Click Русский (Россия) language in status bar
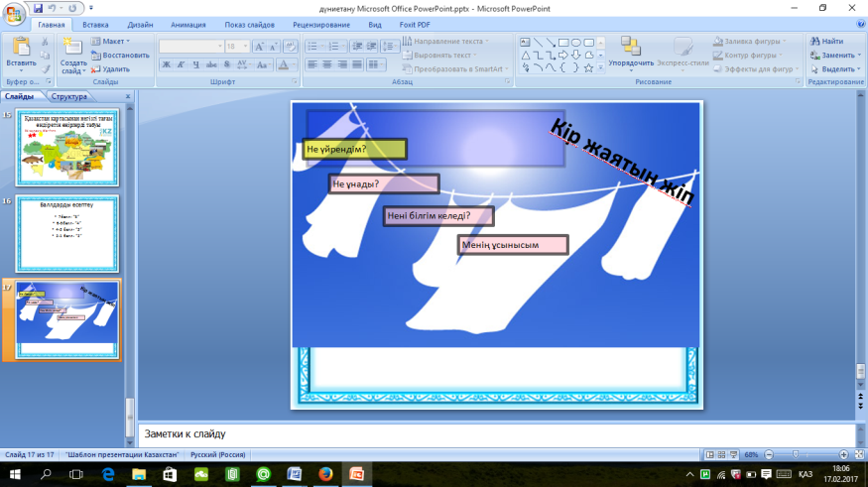The width and height of the screenshot is (868, 487). [x=218, y=455]
